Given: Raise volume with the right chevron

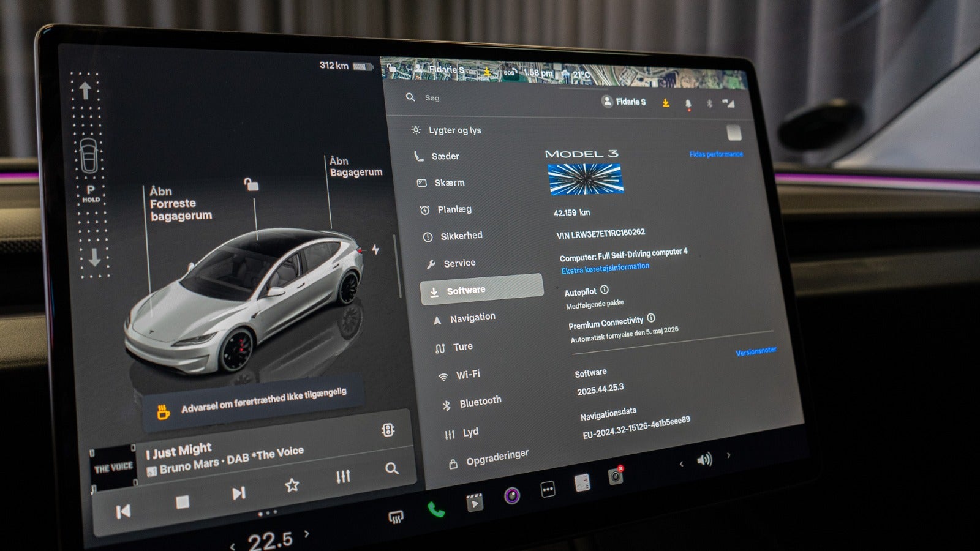Looking at the screenshot, I should [728, 455].
